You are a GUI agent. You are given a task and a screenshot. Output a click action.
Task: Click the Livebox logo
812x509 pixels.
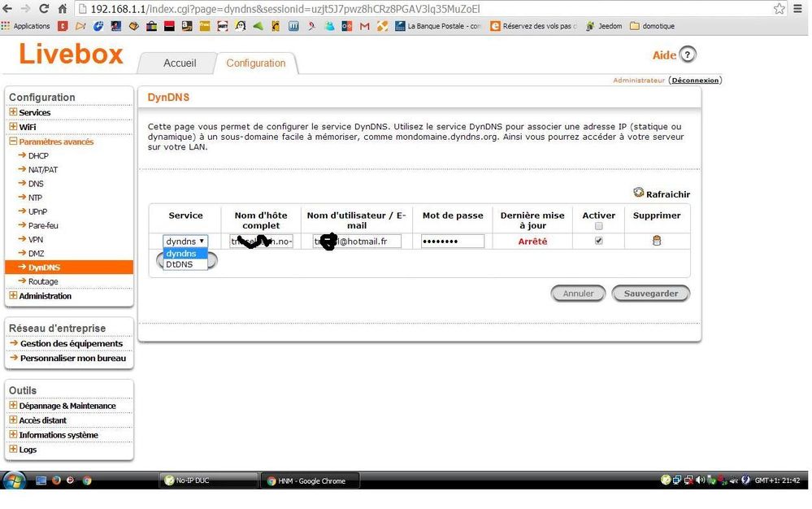pyautogui.click(x=71, y=54)
